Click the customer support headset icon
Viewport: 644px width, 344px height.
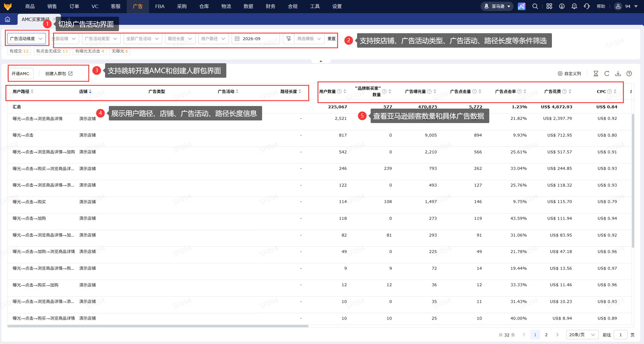click(587, 6)
